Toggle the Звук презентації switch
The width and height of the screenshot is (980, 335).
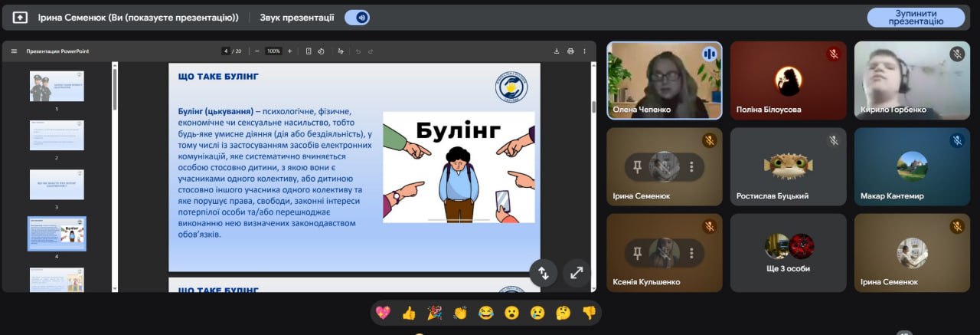pos(357,17)
